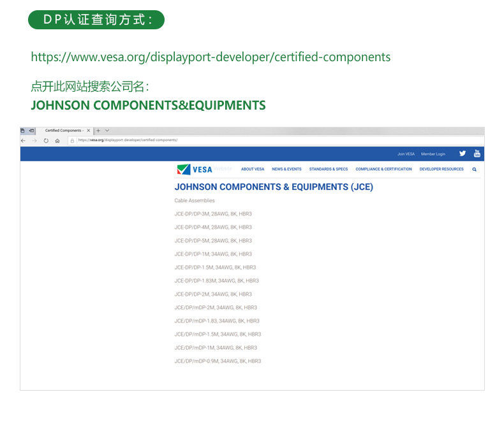Open the DEVELOPER RESOURCES menu
The image size is (504, 427).
(x=441, y=169)
